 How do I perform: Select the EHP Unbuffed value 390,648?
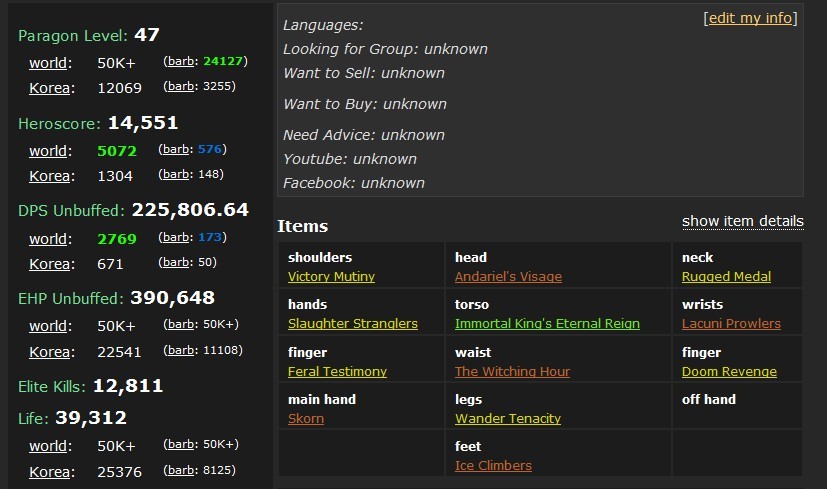[x=172, y=298]
